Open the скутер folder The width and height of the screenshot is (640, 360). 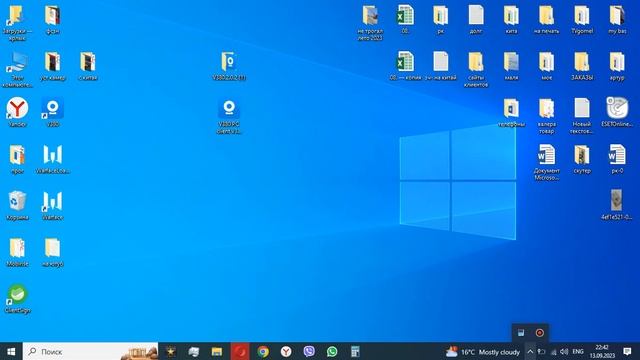[x=582, y=155]
